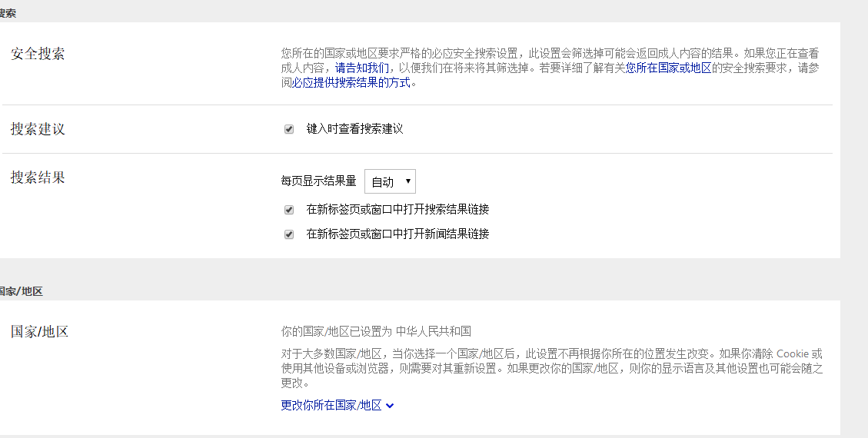Select the 搜索建议 section heading

tap(38, 129)
